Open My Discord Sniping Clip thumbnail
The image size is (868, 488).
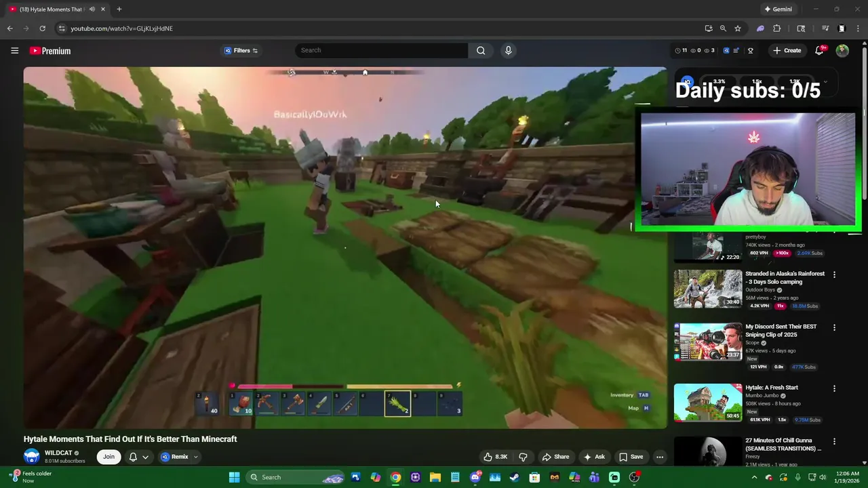[x=708, y=342]
